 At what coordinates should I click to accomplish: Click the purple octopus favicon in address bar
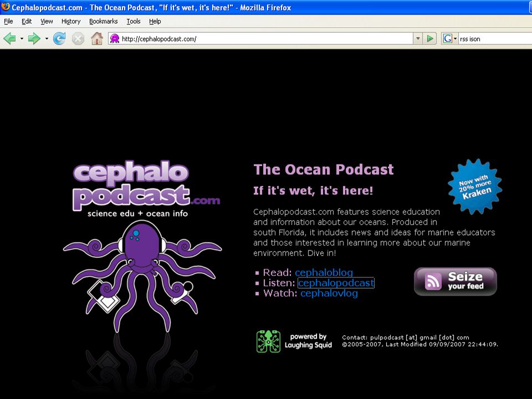(115, 39)
